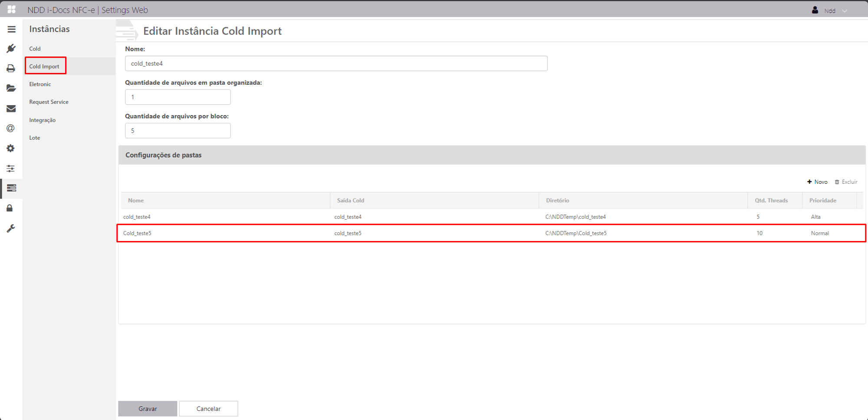Select the envelope mail icon
This screenshot has height=420, width=868.
(11, 108)
